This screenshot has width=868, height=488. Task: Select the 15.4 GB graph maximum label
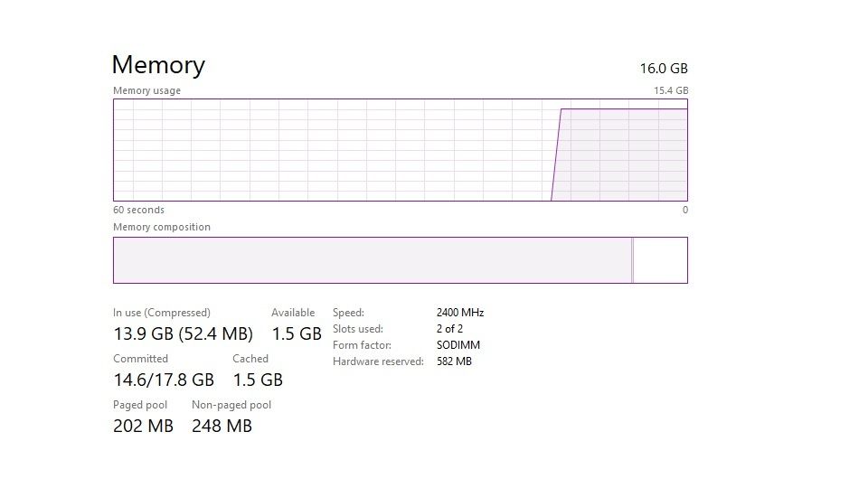point(671,90)
